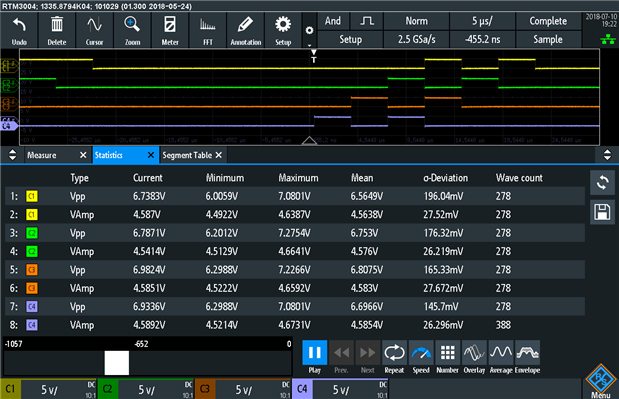Click the 2.5 GSa/s sample rate field
Viewport: 619px width, 399px height.
coord(416,39)
